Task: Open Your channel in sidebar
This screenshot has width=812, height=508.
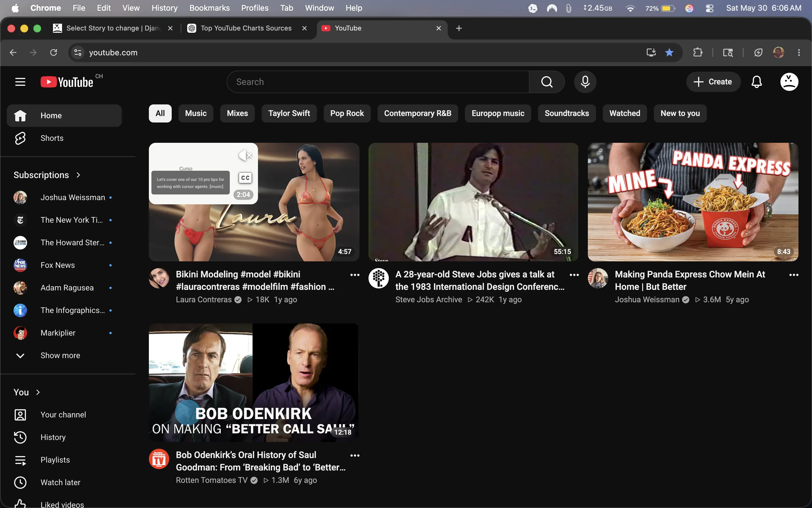Action: coord(64,415)
